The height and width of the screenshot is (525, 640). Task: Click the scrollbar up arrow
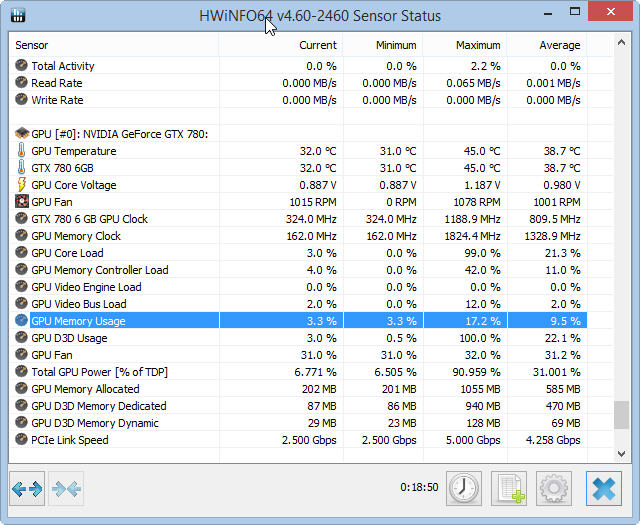click(621, 42)
